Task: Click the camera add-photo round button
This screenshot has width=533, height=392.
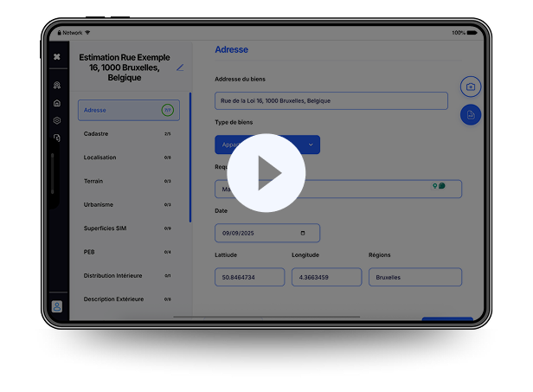Action: tap(471, 87)
